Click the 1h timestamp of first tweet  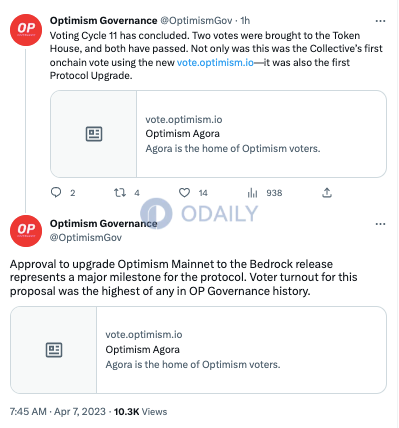pos(245,21)
